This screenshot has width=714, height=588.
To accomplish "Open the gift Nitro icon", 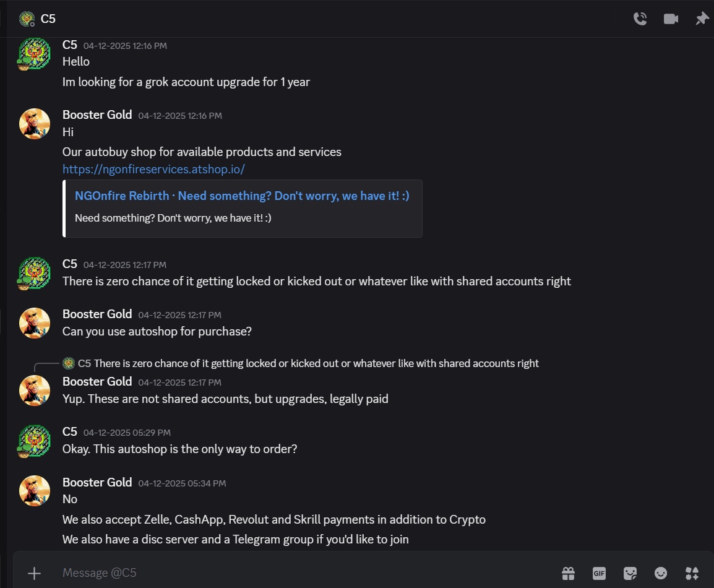I will point(568,573).
